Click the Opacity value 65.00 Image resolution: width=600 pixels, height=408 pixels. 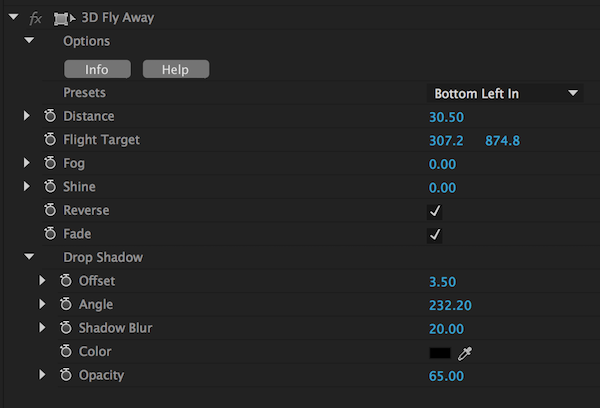click(x=447, y=376)
